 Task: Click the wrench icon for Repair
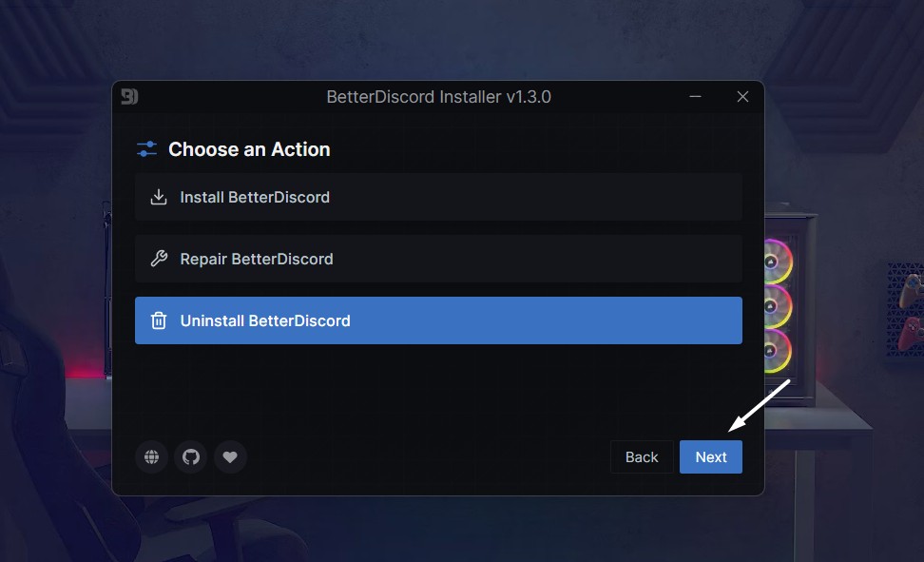click(159, 259)
